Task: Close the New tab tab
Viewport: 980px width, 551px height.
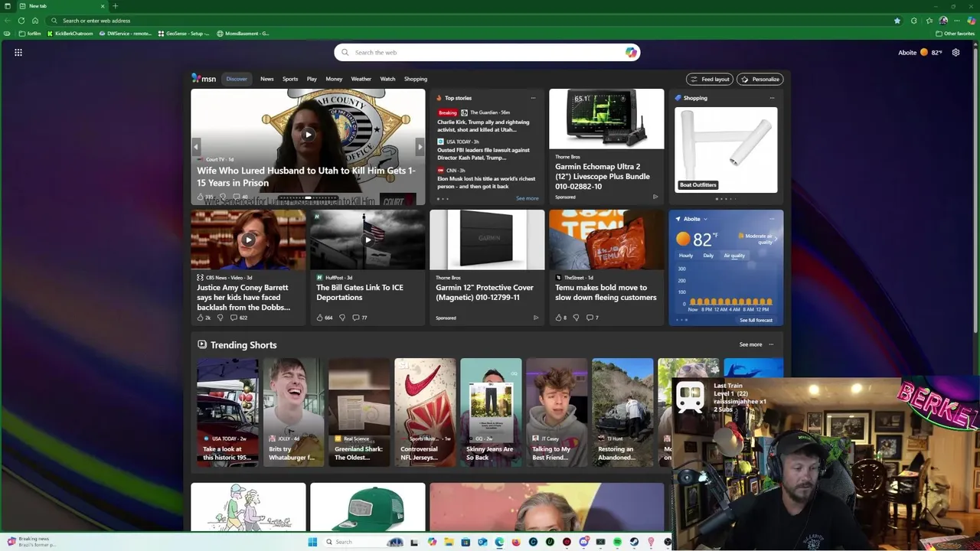Action: click(x=104, y=6)
